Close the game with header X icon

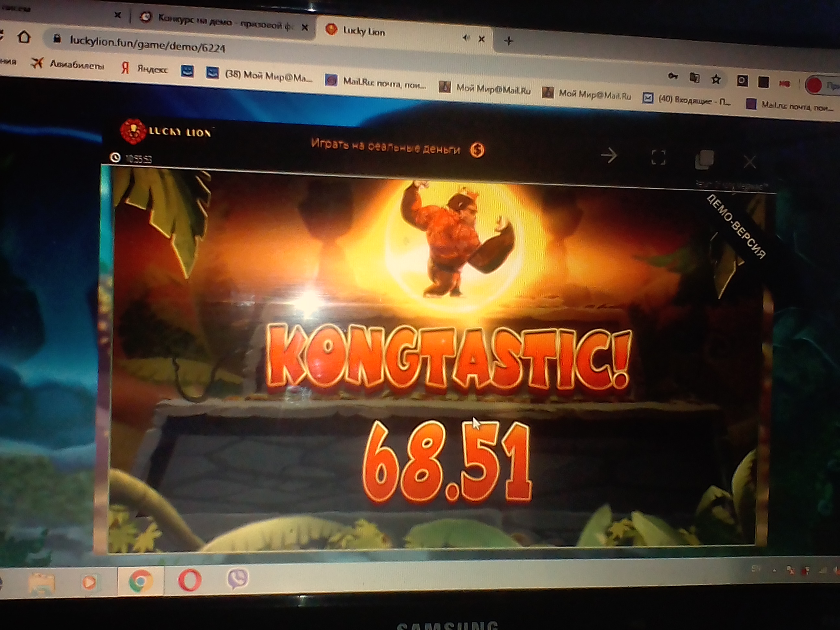[749, 162]
